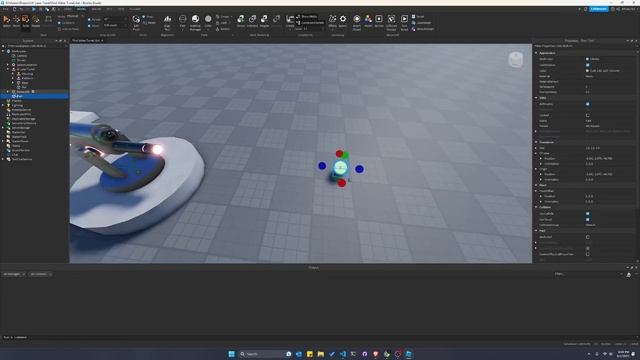Activate the Rotate tool
The height and width of the screenshot is (360, 640).
[x=36, y=20]
